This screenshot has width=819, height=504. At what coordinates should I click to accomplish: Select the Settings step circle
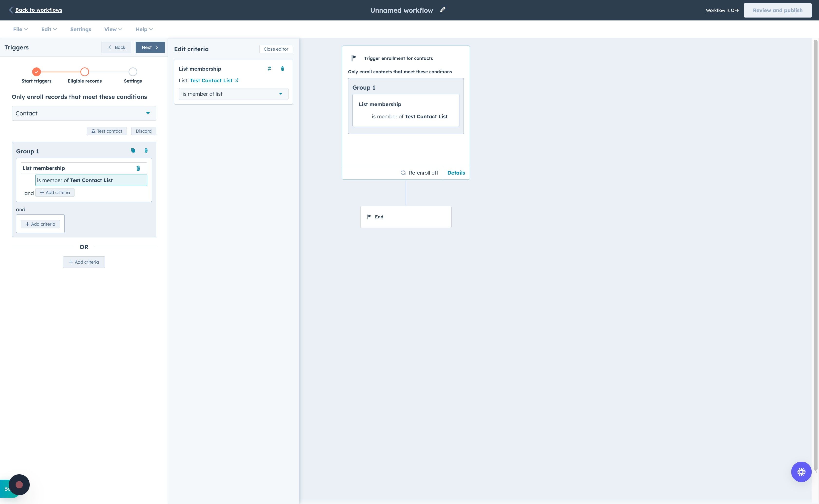click(x=133, y=72)
